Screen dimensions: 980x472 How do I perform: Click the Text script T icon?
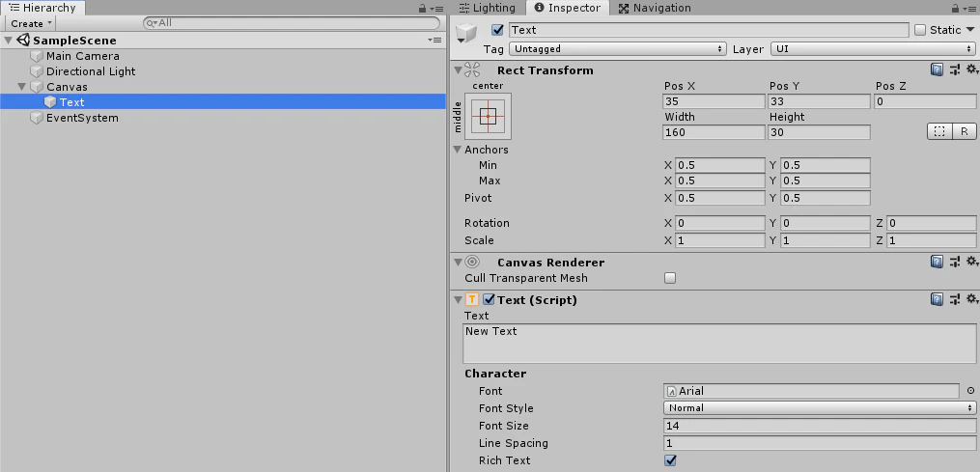coord(472,299)
